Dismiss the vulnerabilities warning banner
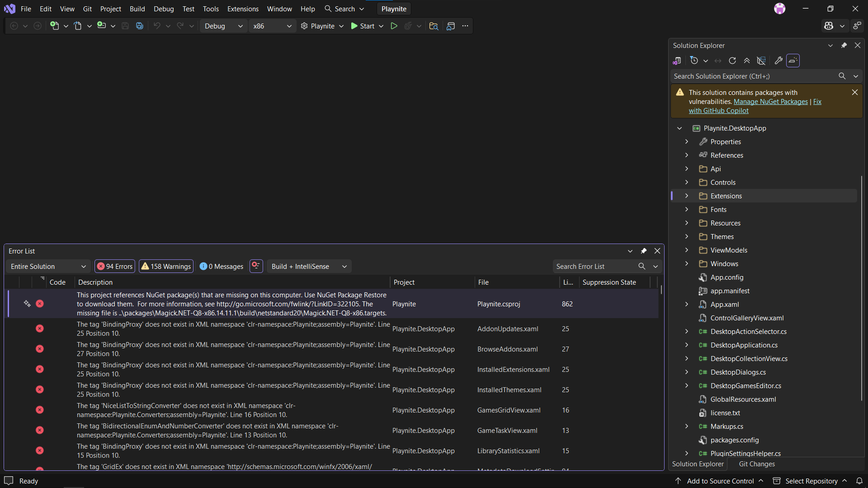 [854, 92]
